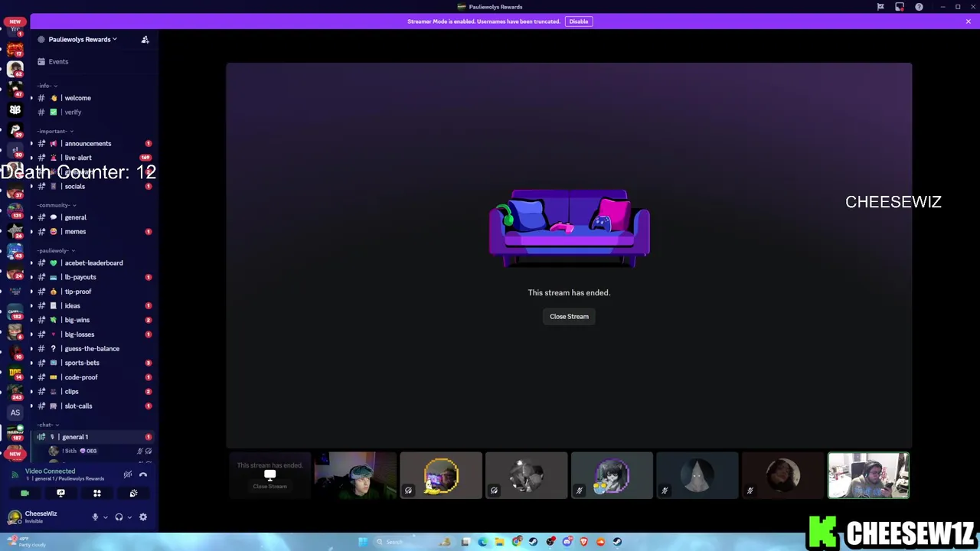Click the share your screen button
This screenshot has height=551, width=980.
pyautogui.click(x=60, y=494)
